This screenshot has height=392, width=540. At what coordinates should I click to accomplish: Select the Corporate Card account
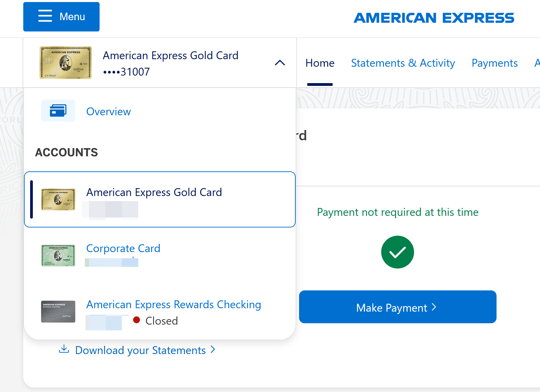(123, 248)
